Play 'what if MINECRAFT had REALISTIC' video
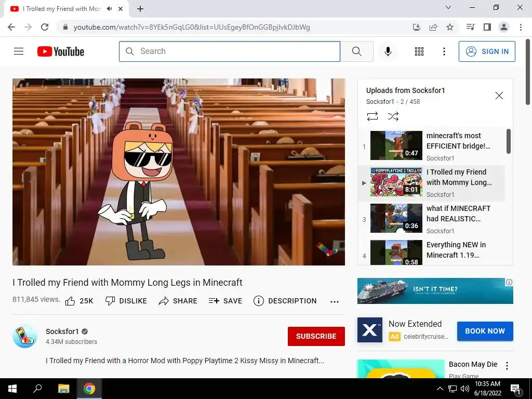Image resolution: width=532 pixels, height=399 pixels. point(432,219)
